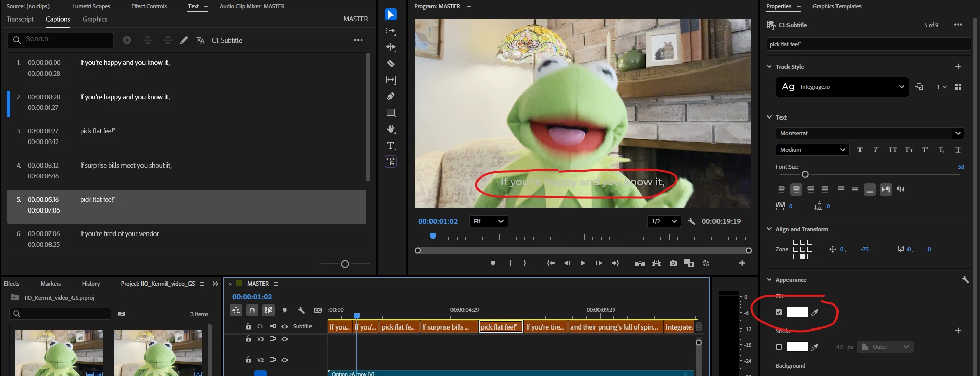Select the Track Select Forward tool
The width and height of the screenshot is (980, 376).
pos(391,31)
